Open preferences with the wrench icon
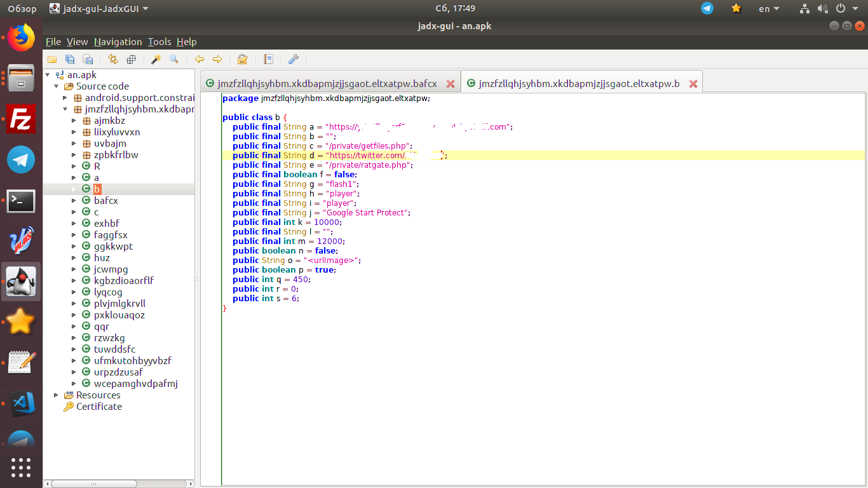The width and height of the screenshot is (868, 488). pos(293,59)
